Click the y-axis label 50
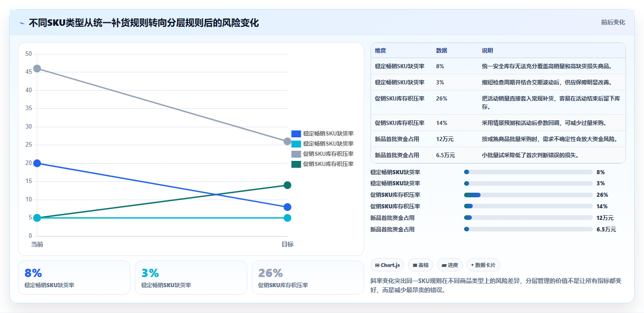644x313 pixels. 29,54
